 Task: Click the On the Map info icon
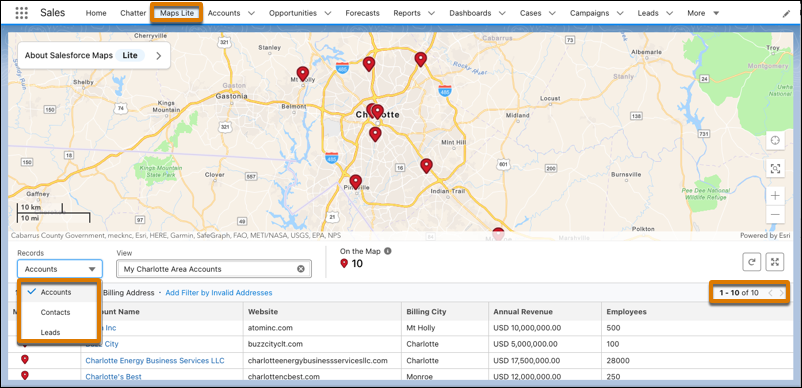[388, 251]
